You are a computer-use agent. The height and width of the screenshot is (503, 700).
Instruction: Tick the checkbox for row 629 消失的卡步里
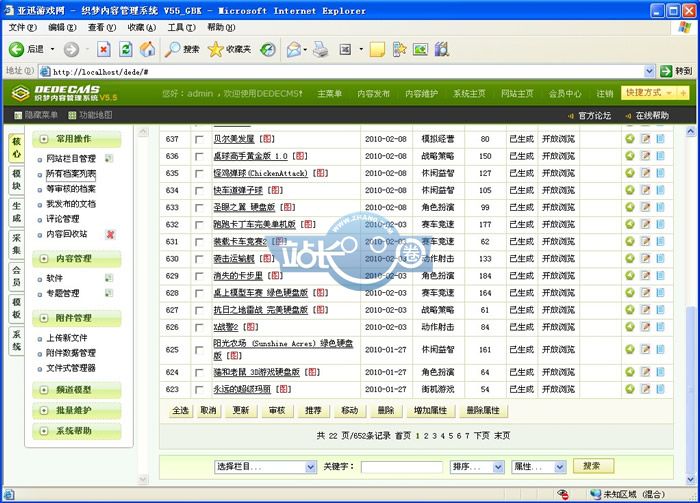(199, 276)
